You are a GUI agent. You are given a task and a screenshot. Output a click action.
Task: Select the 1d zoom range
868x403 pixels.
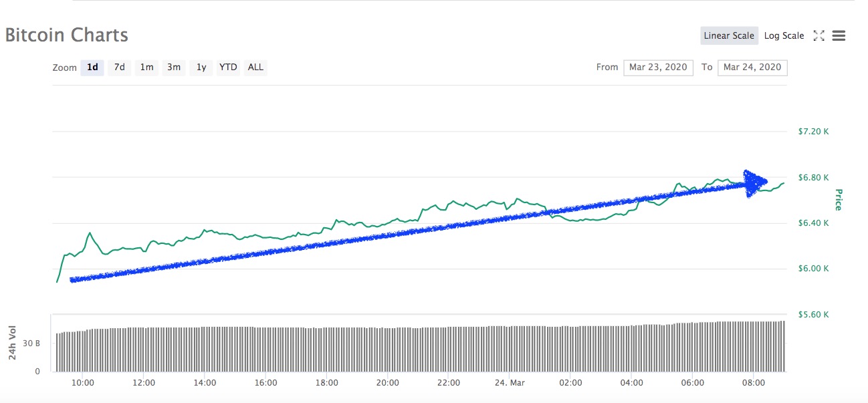92,68
